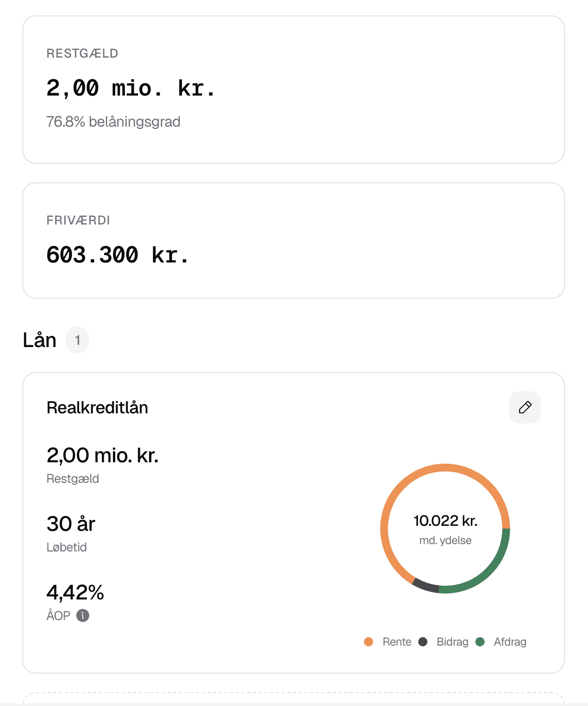
Task: Select the Lån section heading
Action: (x=39, y=340)
